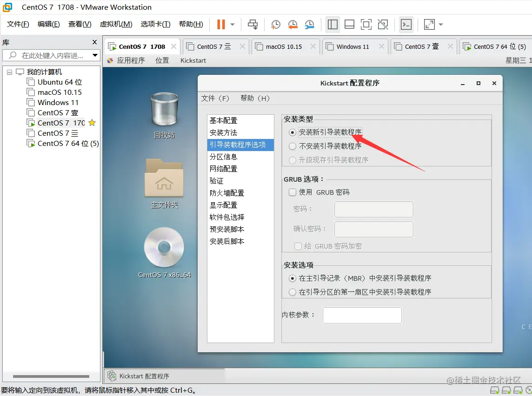
Task: Enable the 使用 GRUB 密码 checkbox
Action: coord(292,192)
